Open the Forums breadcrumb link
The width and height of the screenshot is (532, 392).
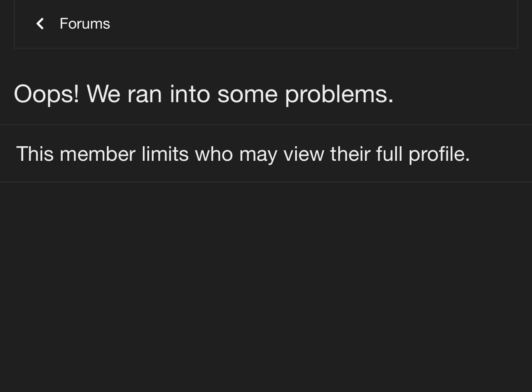point(85,24)
